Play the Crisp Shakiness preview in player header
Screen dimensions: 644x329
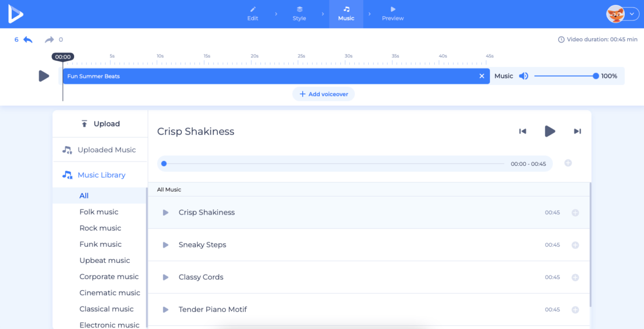pyautogui.click(x=550, y=131)
